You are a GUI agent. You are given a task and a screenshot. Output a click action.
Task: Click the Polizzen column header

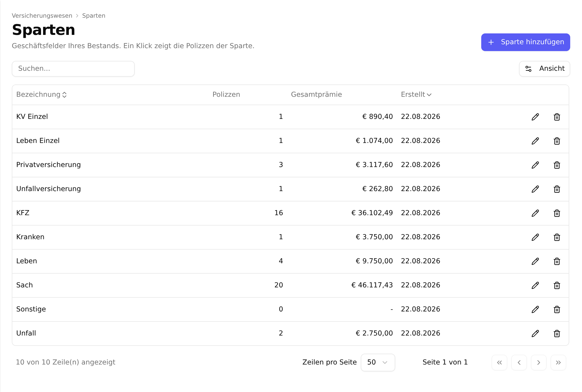[x=226, y=95]
